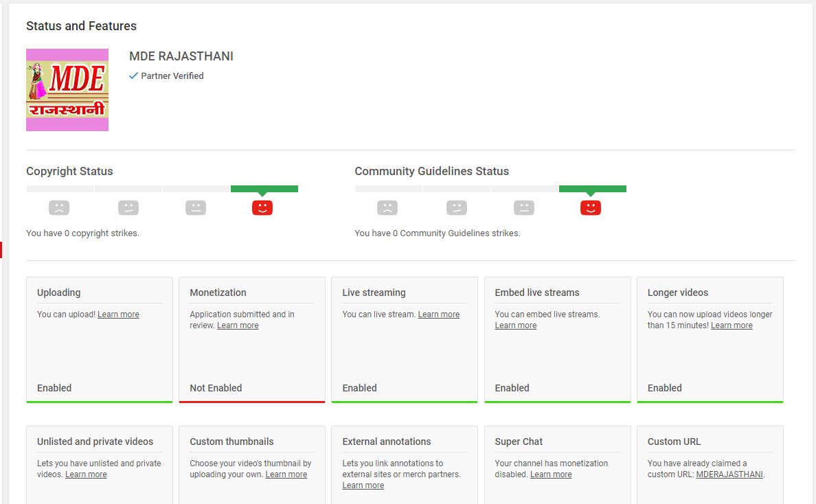Click the third neutral face under Copyright Status
The image size is (816, 504).
click(x=196, y=207)
